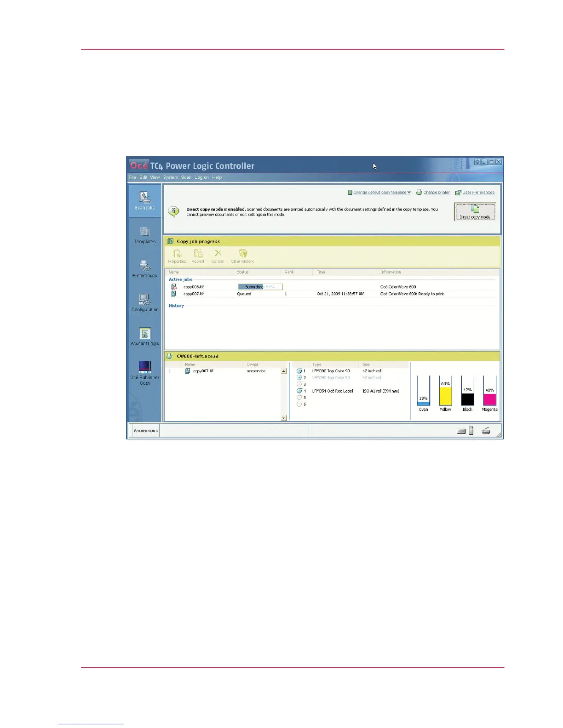Click the copy008.tif file icon
This screenshot has height=728, width=563.
tap(174, 287)
